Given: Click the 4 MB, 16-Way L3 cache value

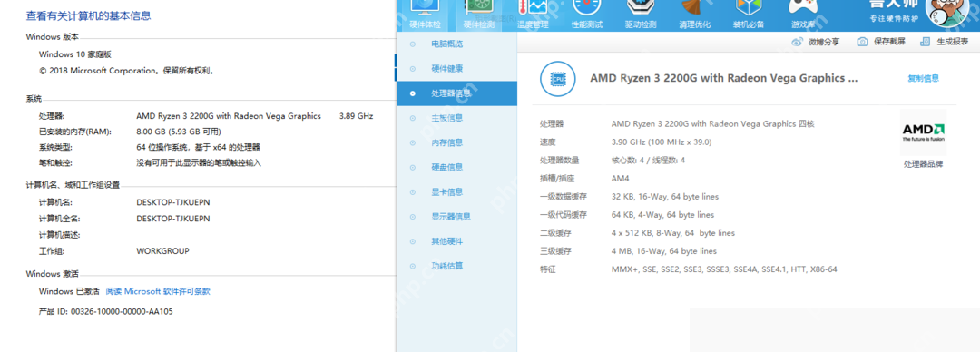Looking at the screenshot, I should point(663,250).
